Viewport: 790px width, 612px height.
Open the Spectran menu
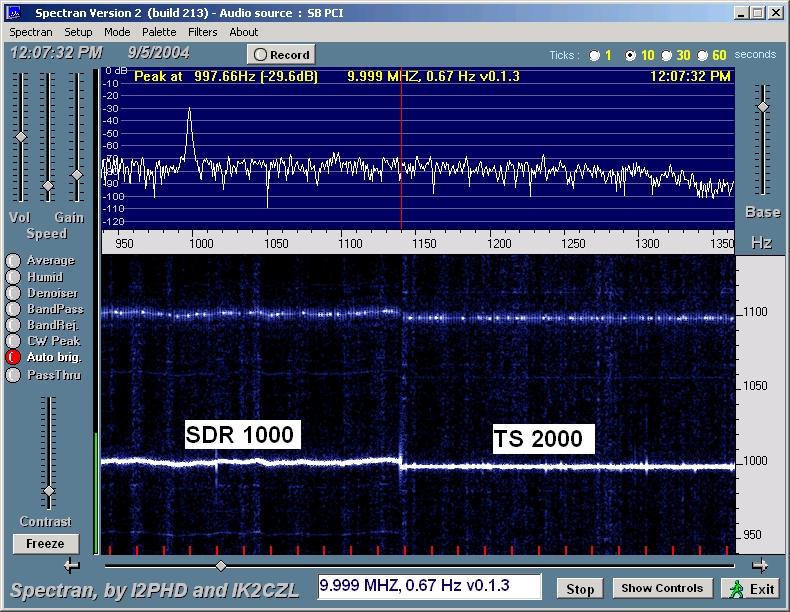tap(30, 32)
